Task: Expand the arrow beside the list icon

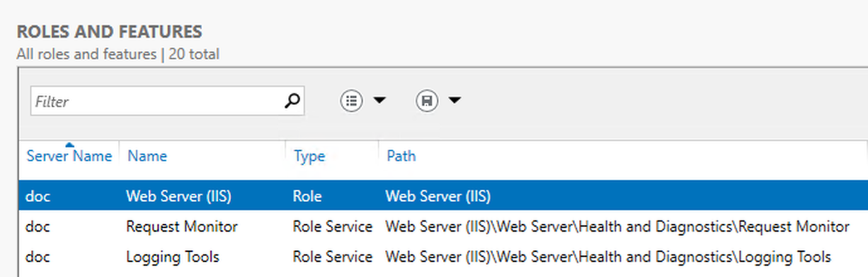Action: point(379,101)
